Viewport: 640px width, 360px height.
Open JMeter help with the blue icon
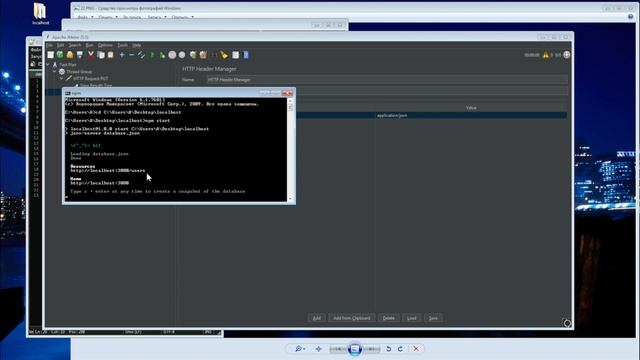click(246, 55)
